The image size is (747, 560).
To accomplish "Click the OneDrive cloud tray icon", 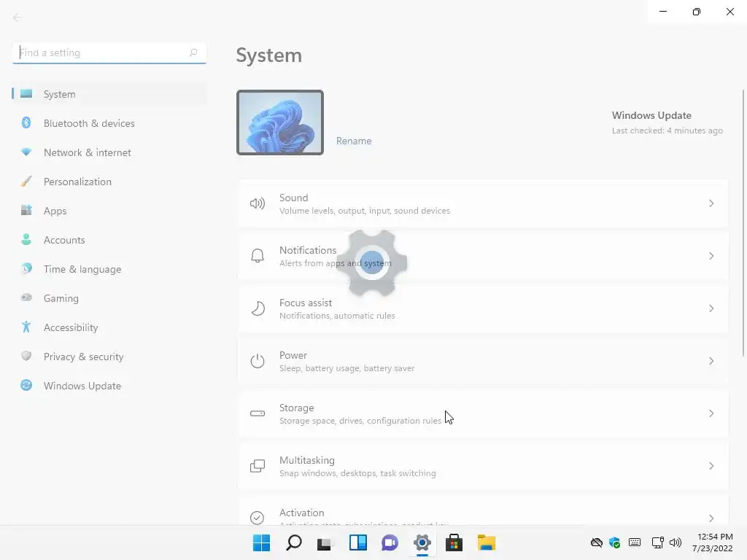I will [x=597, y=542].
